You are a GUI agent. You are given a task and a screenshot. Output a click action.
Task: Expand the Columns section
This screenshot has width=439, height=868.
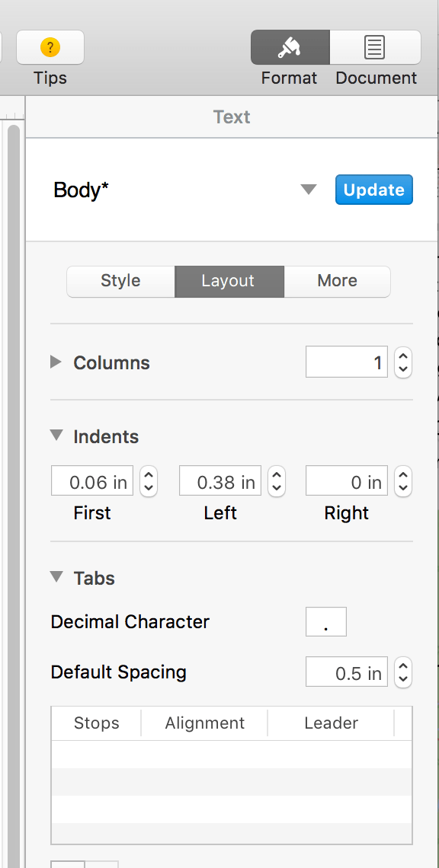(55, 362)
